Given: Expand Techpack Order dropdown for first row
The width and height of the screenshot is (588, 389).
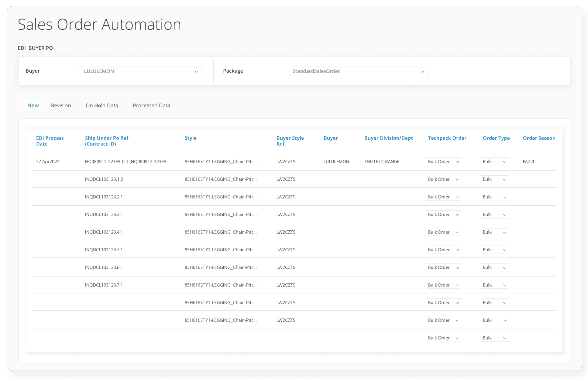Looking at the screenshot, I should pyautogui.click(x=459, y=161).
